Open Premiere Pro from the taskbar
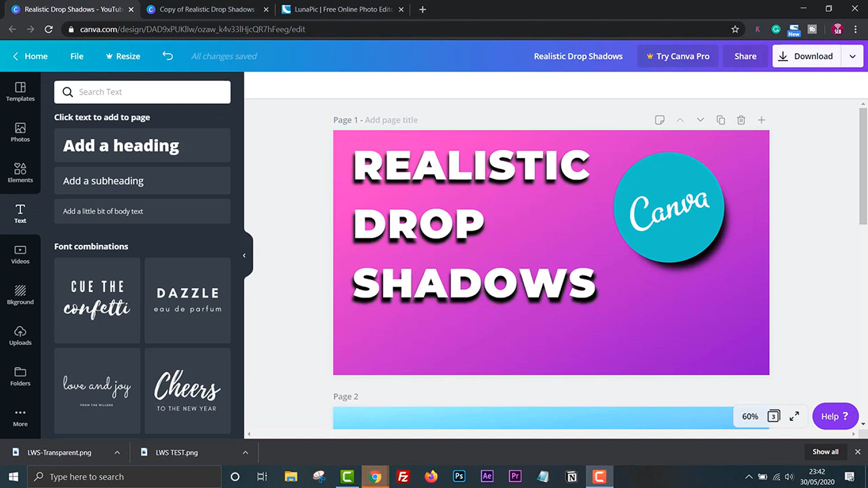Viewport: 868px width, 488px height. (x=515, y=476)
